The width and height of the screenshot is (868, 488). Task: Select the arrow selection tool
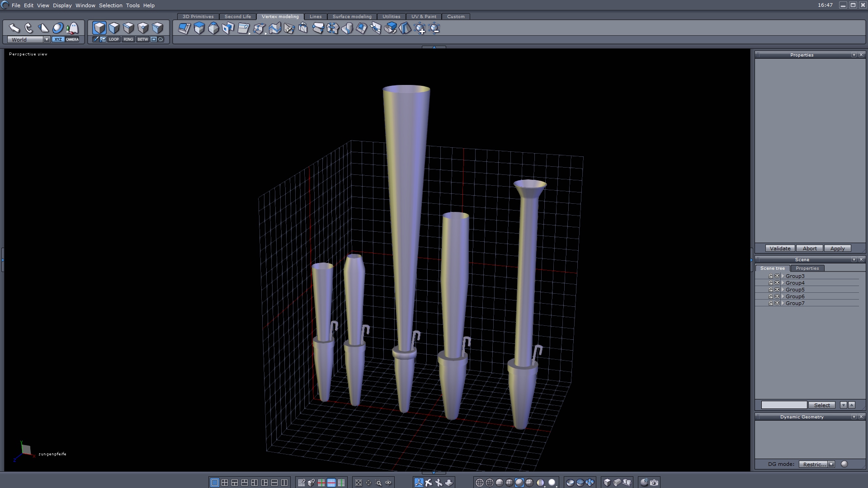click(x=14, y=28)
